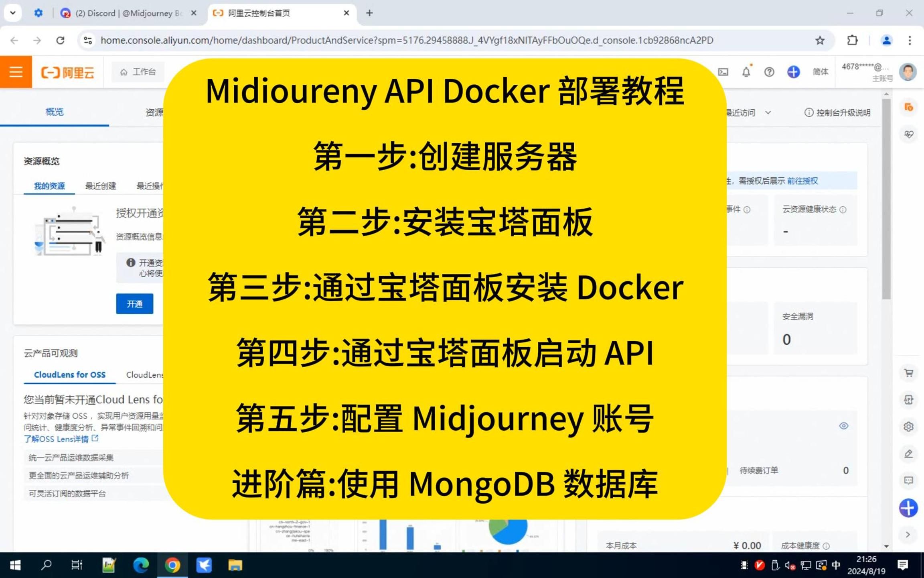
Task: Select the 最近创建 tab
Action: click(100, 186)
